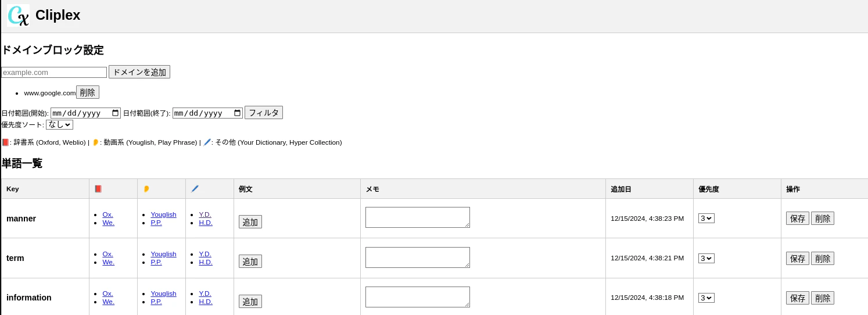The image size is (868, 315).
Task: Open Y.D. link for information
Action: [205, 293]
